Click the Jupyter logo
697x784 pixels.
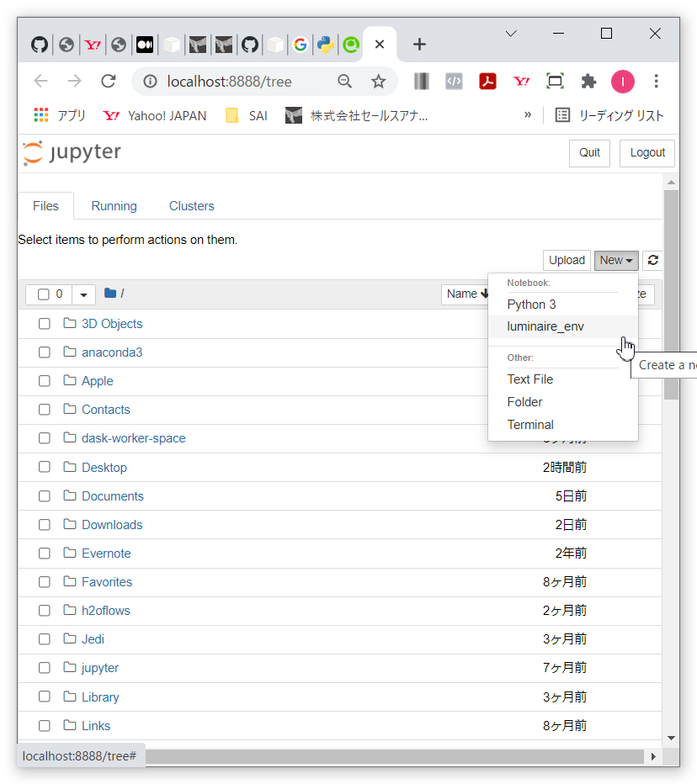click(72, 153)
